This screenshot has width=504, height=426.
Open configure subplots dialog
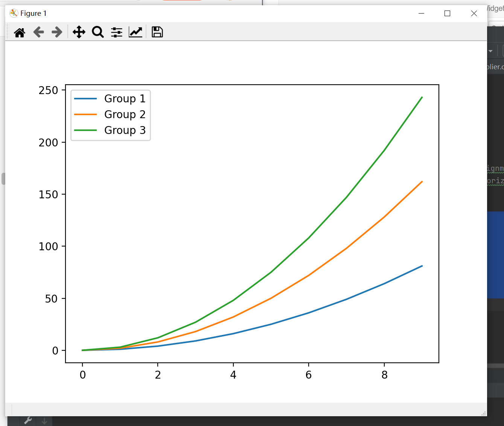point(117,32)
